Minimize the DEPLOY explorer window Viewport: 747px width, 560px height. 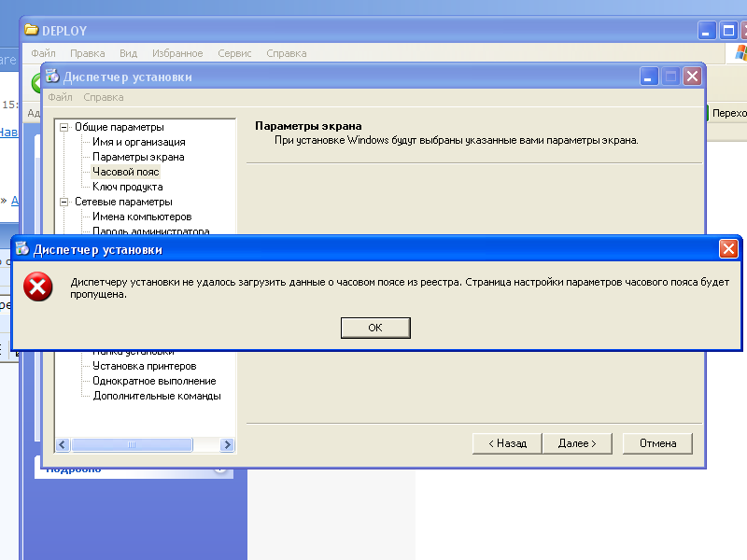pos(707,31)
